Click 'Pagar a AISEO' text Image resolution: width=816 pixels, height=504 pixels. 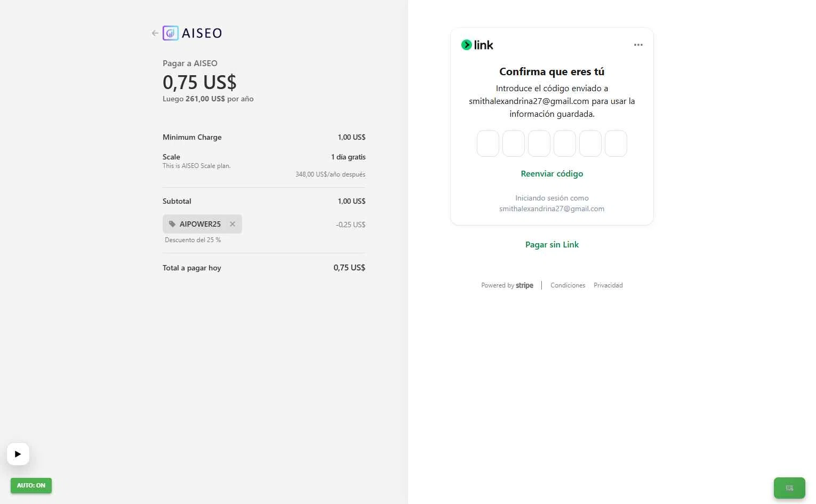pyautogui.click(x=190, y=63)
